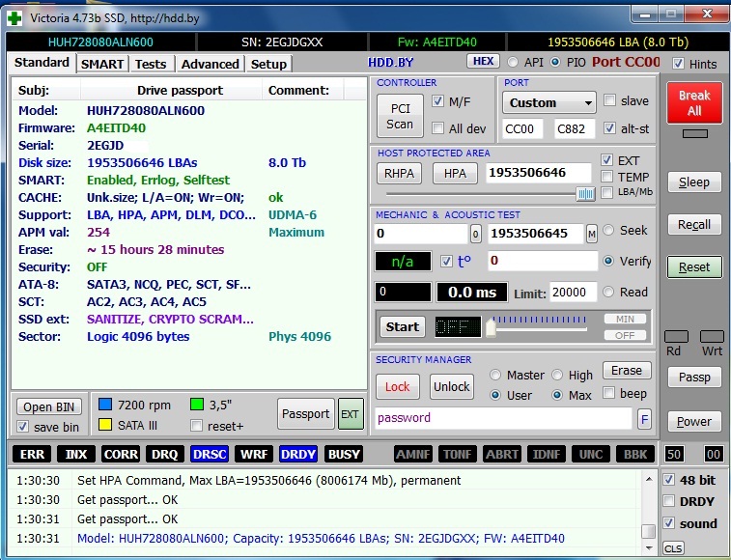Enable the reset+ checkbox

click(197, 425)
